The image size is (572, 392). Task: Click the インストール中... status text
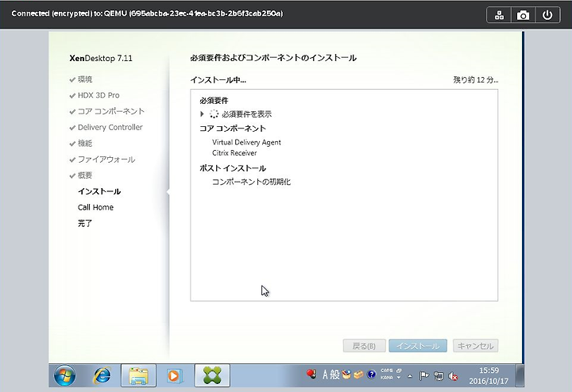[x=218, y=80]
